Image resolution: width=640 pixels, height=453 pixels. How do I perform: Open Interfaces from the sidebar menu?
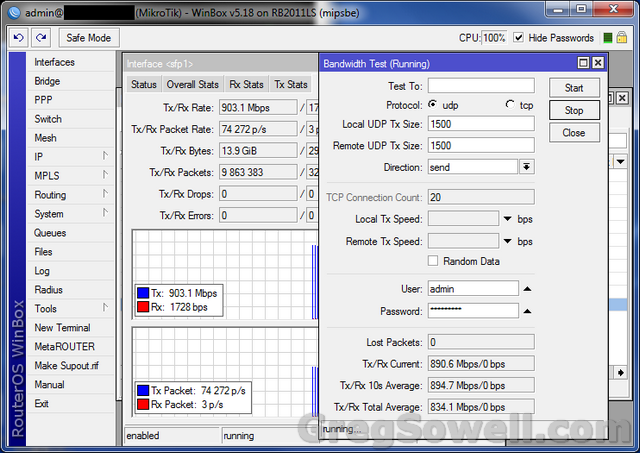[70, 62]
